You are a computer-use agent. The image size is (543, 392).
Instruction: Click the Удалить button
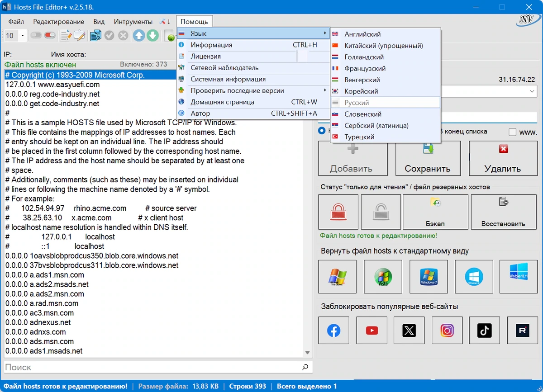[503, 158]
